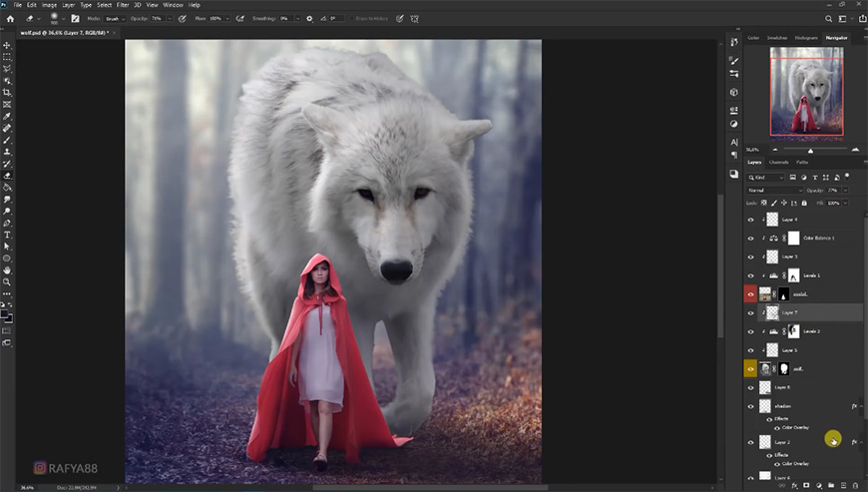Toggle Quick Mask mode icon

(x=7, y=331)
